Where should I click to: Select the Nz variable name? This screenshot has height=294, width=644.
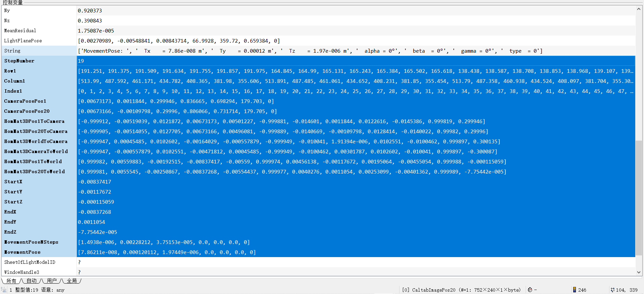point(7,20)
